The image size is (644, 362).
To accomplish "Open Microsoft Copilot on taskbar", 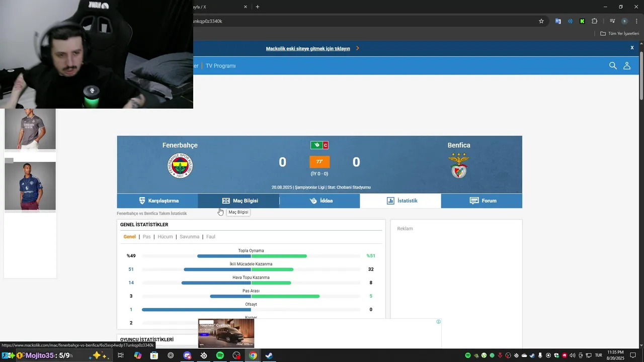I will [x=137, y=355].
